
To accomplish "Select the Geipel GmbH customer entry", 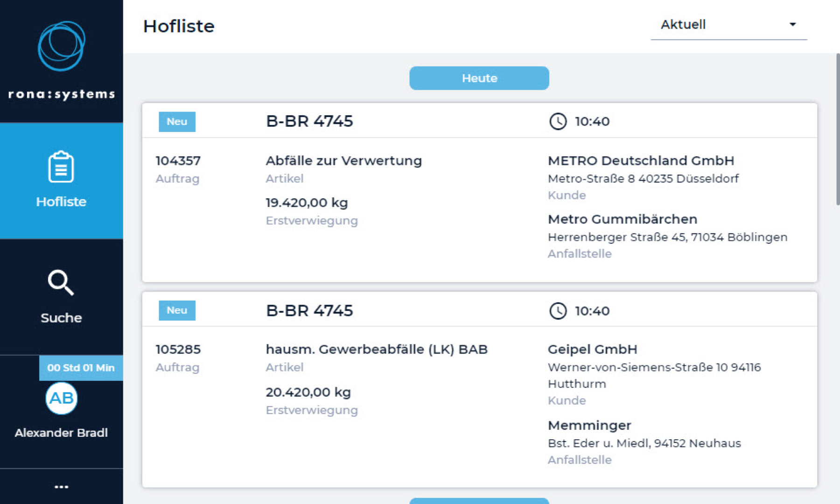I will 592,350.
